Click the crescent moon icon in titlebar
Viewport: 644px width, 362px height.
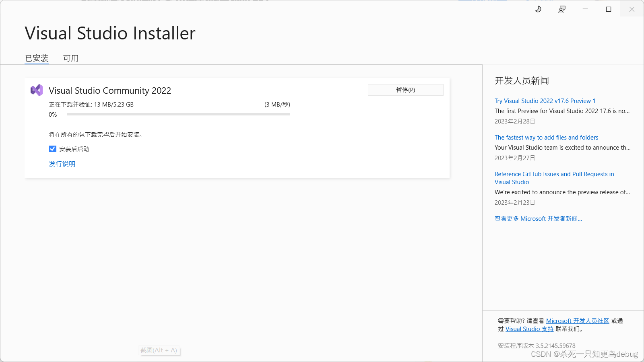(538, 9)
